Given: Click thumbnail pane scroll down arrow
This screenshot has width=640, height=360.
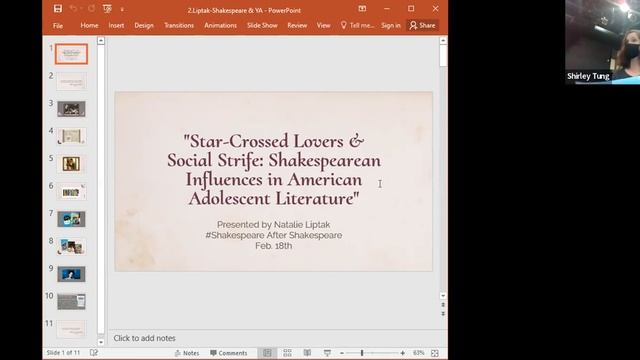Looking at the screenshot, I should click(101, 342).
